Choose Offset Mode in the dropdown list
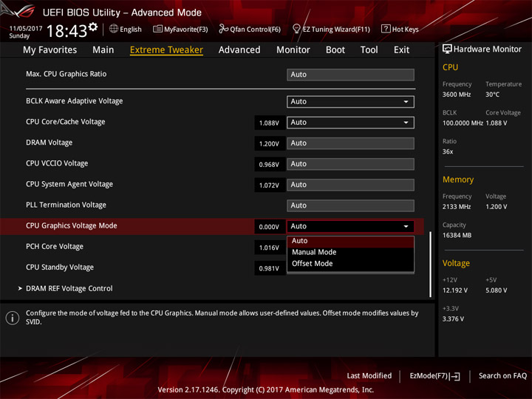Viewport: 532px width, 399px height. coord(350,264)
